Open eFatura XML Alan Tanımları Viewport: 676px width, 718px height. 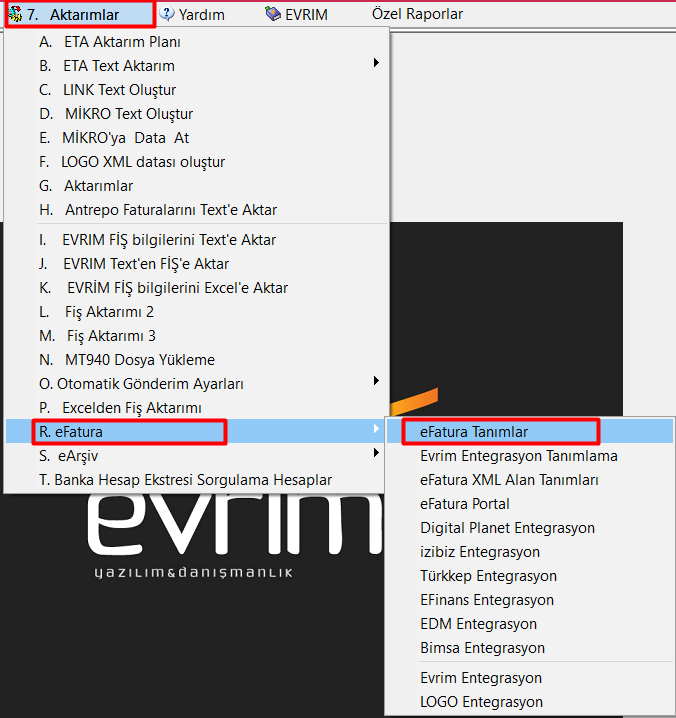530,480
